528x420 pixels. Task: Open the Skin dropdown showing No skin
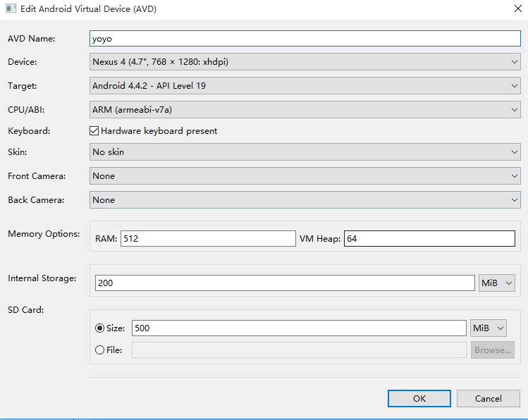tap(305, 152)
